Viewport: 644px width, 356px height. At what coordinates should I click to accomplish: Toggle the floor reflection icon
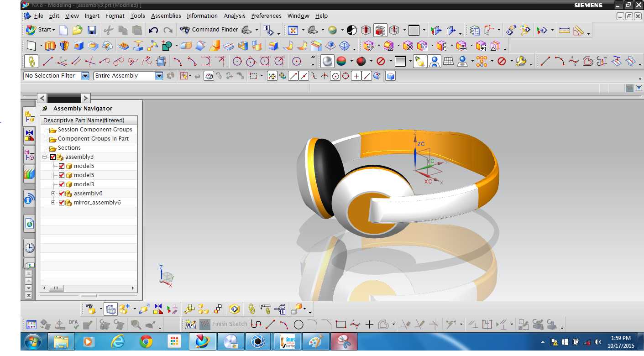coord(434,61)
